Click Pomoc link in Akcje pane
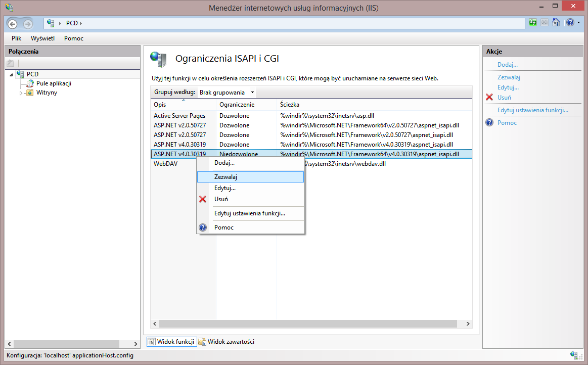Image resolution: width=588 pixels, height=365 pixels. (507, 123)
